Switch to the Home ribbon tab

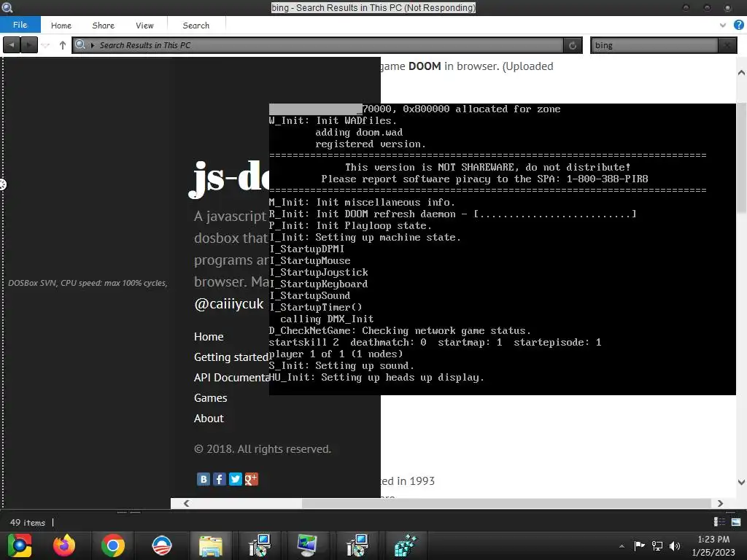[61, 26]
